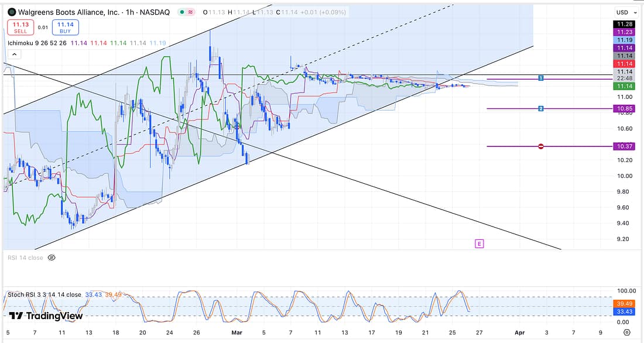Viewport: 644px width, 343px height.
Task: Click the 0.01 spread value
Action: click(43, 28)
